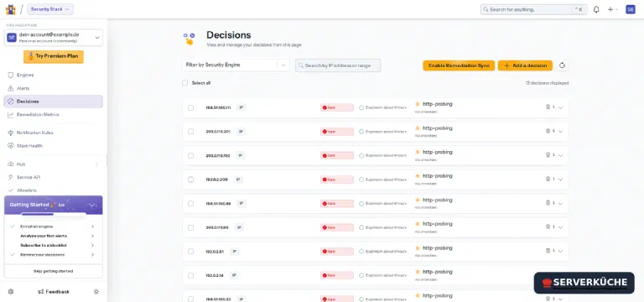This screenshot has width=644, height=302.
Task: Open the Feedback link
Action: [x=54, y=291]
